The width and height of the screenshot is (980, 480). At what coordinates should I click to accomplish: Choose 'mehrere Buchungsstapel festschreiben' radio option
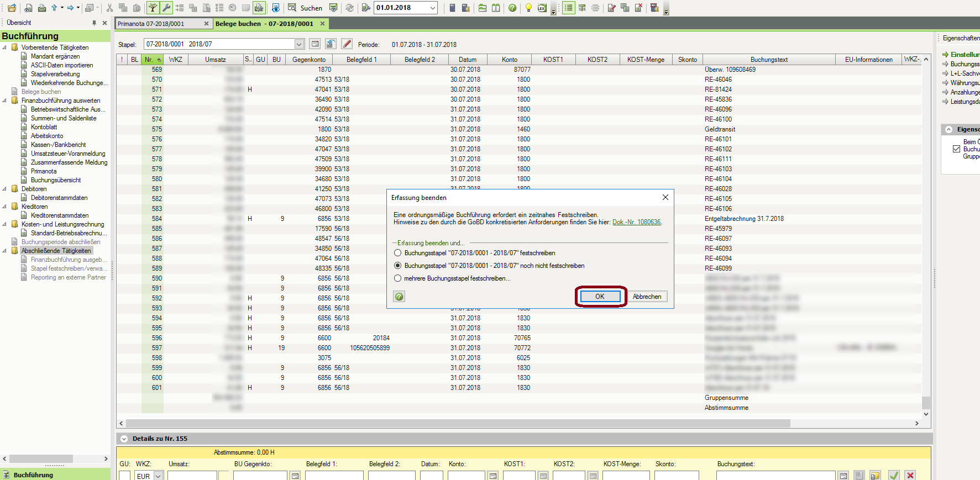click(x=398, y=278)
